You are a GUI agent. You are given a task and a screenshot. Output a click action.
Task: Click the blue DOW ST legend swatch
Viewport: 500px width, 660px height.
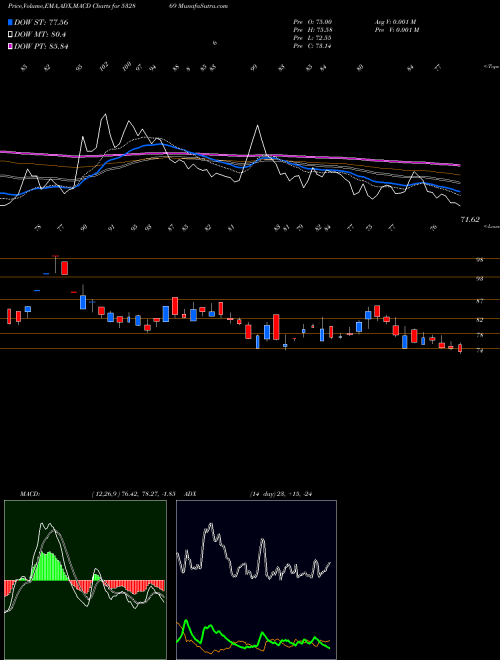(x=10, y=22)
